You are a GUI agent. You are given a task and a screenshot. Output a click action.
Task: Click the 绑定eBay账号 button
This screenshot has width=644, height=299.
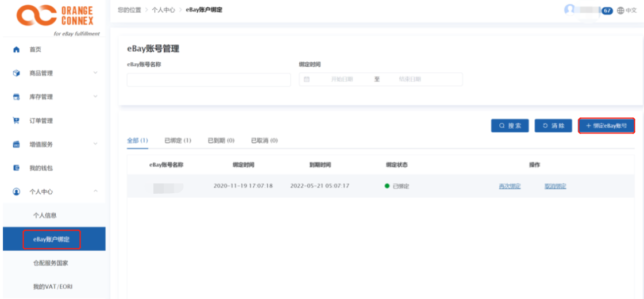607,126
